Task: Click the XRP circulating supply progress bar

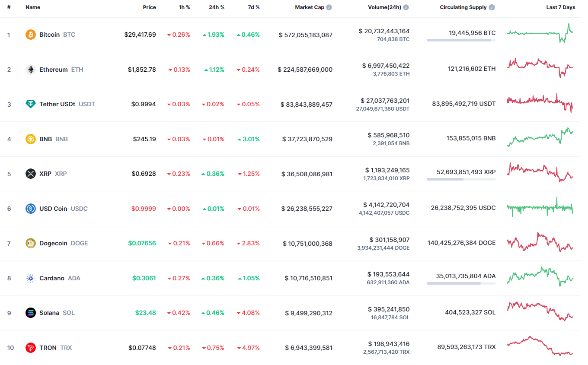Action: 461,179
